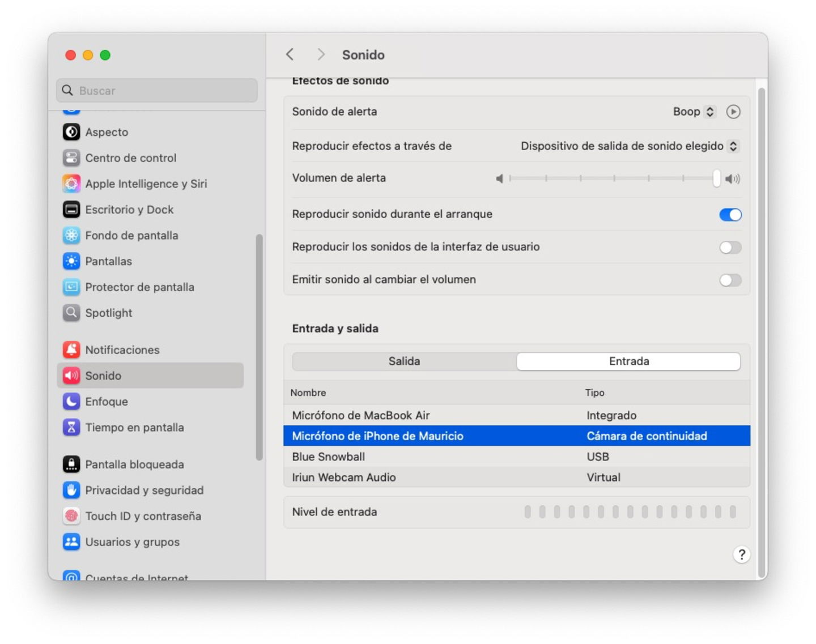
Task: Go back with the left chevron
Action: (290, 54)
